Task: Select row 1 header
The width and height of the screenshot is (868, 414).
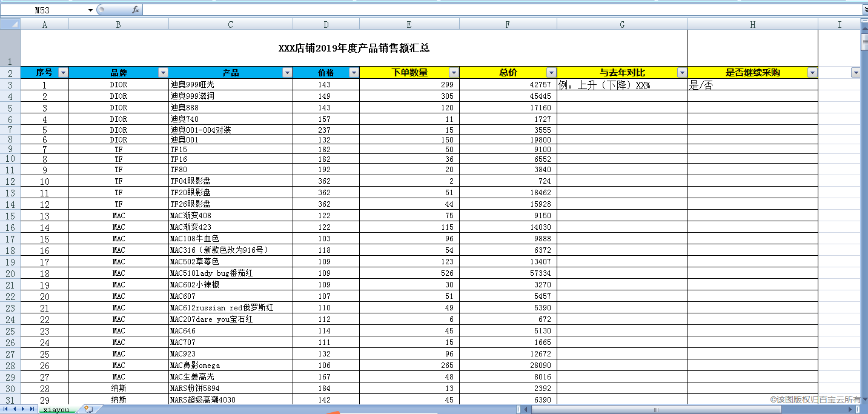Action: [x=10, y=48]
